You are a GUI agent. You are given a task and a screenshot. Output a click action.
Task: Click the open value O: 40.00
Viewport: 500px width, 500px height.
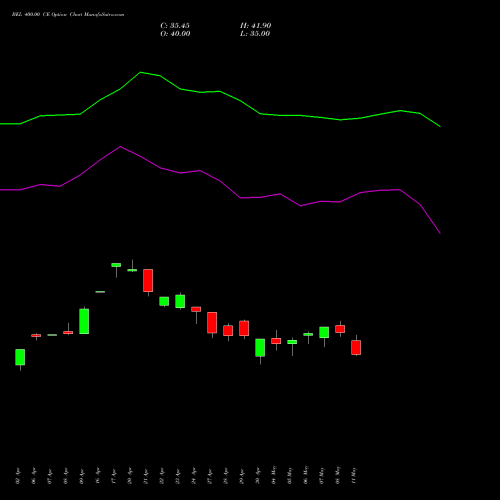(x=175, y=34)
